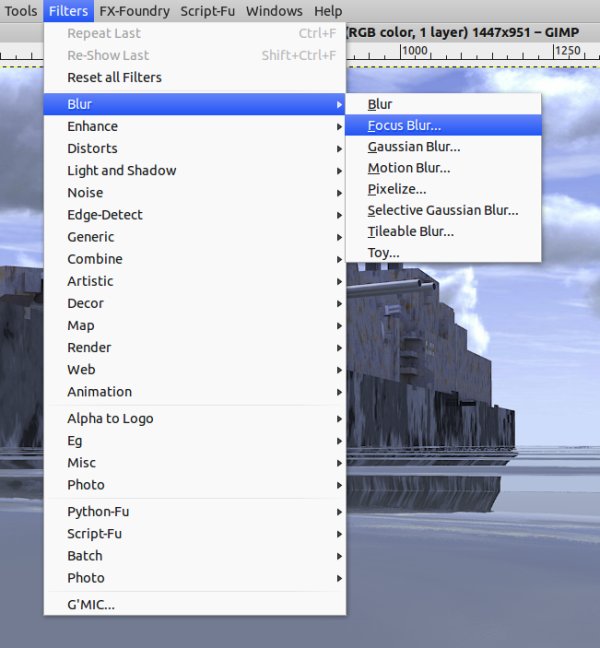Expand the Edge-Detect submenu
The image size is (600, 648).
pyautogui.click(x=195, y=214)
